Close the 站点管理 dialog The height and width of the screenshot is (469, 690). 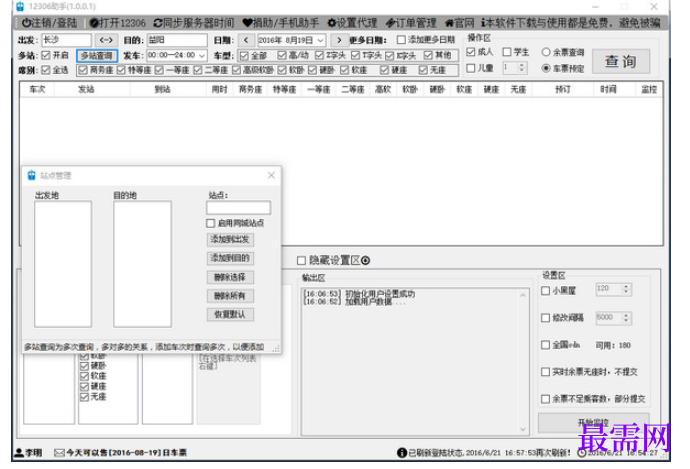click(272, 176)
